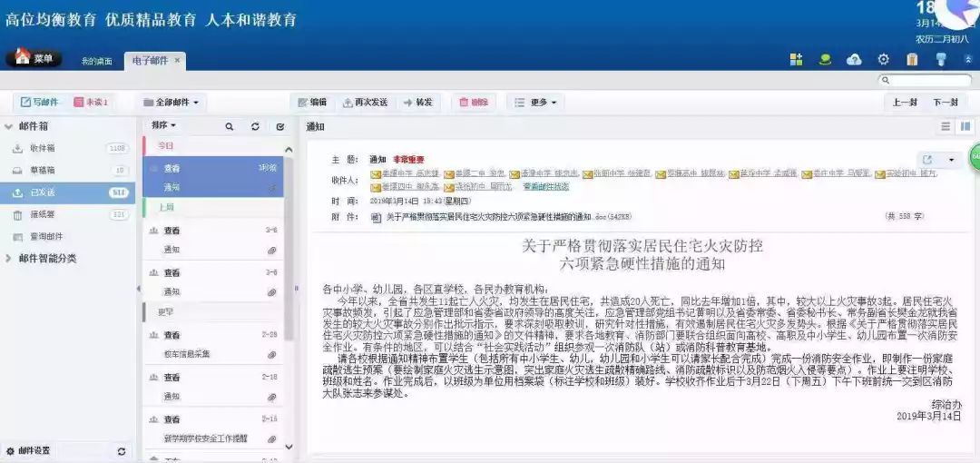
Task: Open the 菜单 home menu button
Action: pos(34,58)
